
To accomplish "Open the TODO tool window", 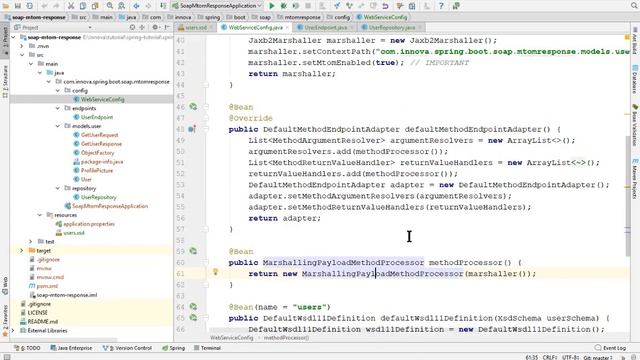I will 27,348.
